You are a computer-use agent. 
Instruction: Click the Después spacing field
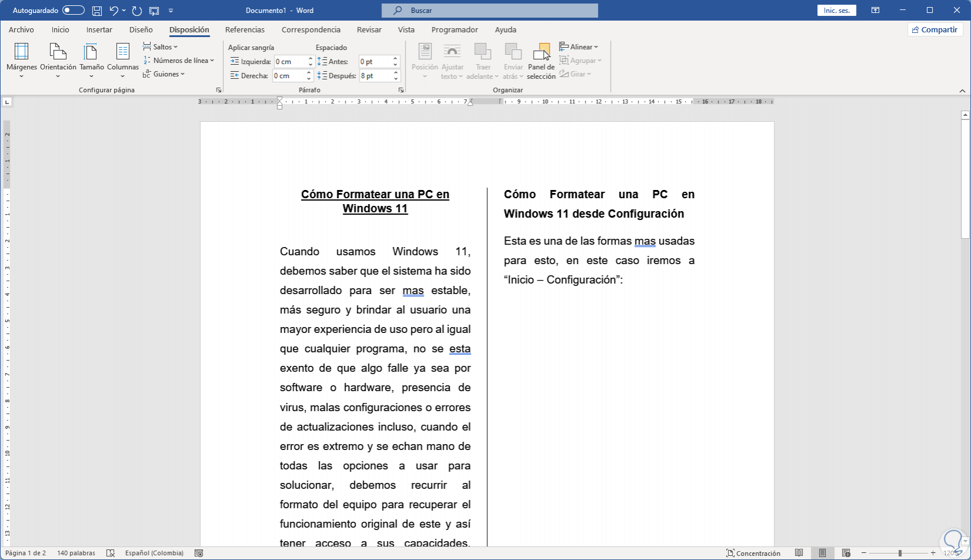pos(375,76)
